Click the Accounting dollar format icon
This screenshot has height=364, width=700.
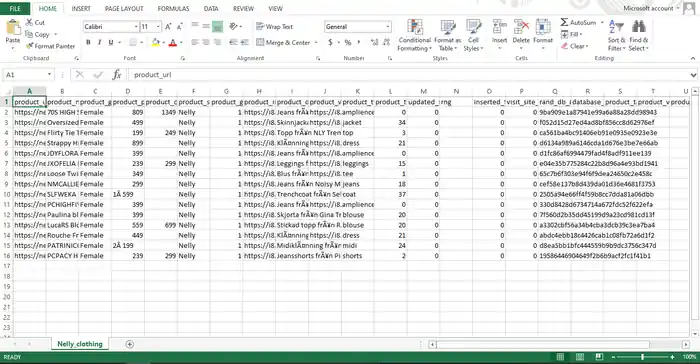pos(330,42)
